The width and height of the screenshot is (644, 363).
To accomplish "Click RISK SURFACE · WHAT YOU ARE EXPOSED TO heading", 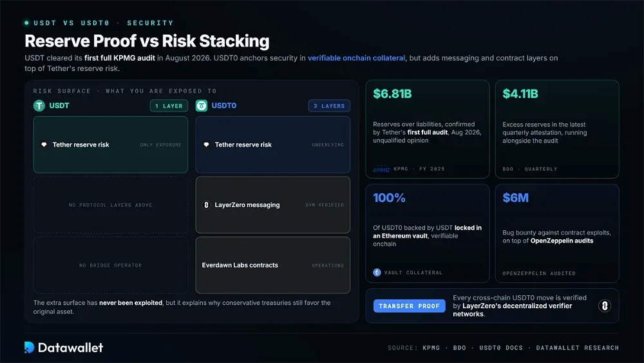I will [125, 91].
